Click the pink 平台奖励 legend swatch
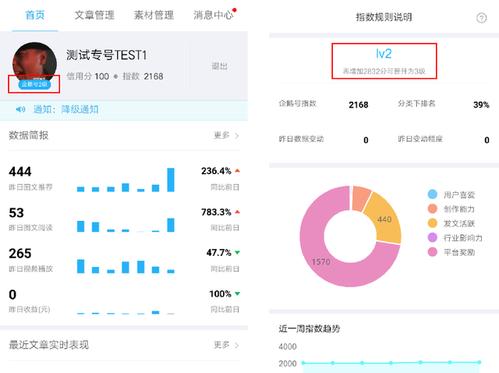This screenshot has height=373, width=499. click(432, 252)
